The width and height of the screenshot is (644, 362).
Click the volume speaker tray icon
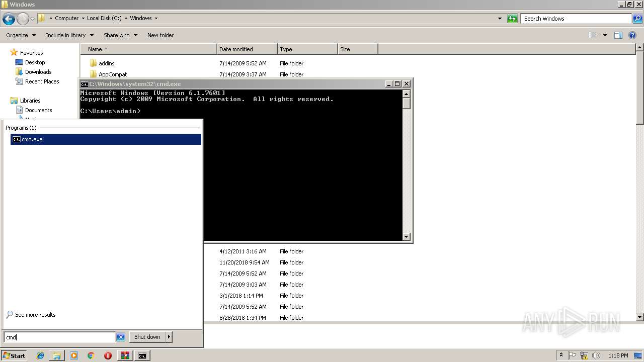tap(596, 355)
